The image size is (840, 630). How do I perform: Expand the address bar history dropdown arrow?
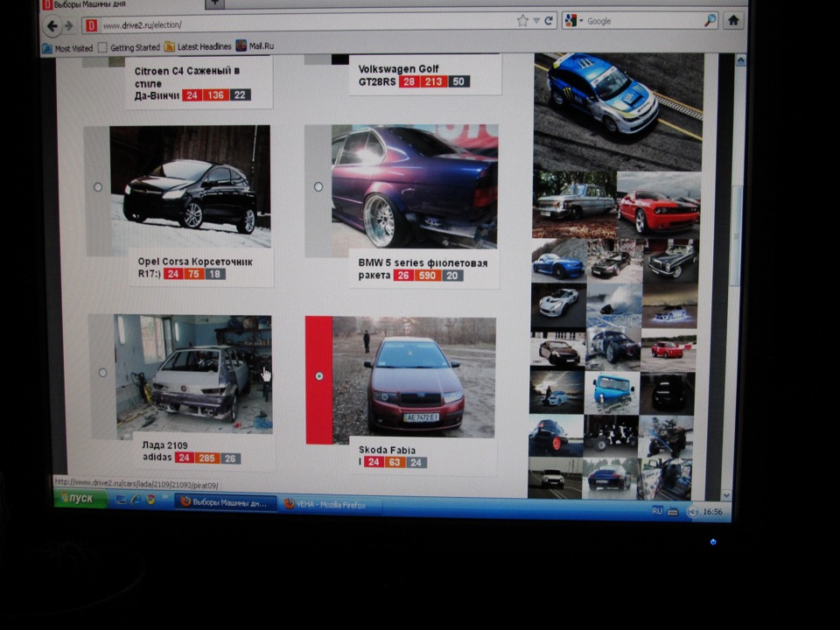536,21
